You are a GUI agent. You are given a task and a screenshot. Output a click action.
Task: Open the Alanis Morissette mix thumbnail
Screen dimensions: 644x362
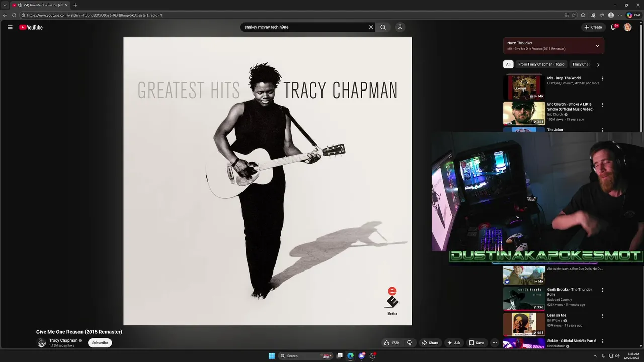524,275
